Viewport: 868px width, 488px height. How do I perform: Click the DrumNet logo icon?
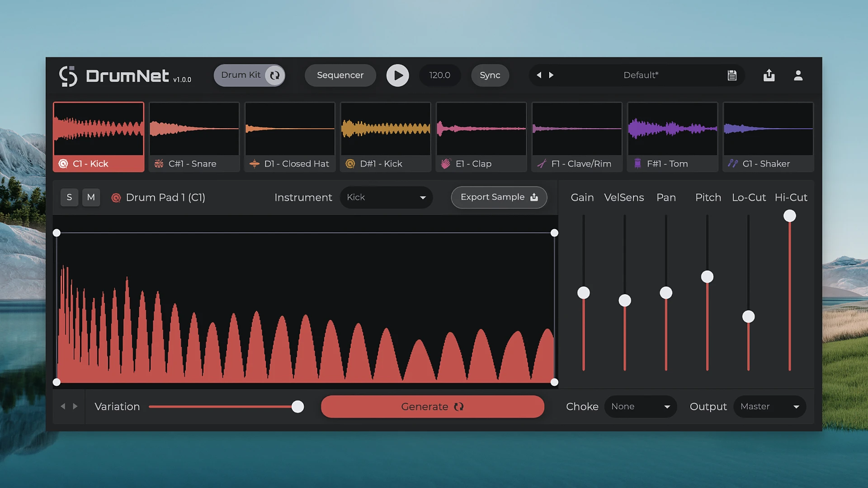pyautogui.click(x=68, y=76)
